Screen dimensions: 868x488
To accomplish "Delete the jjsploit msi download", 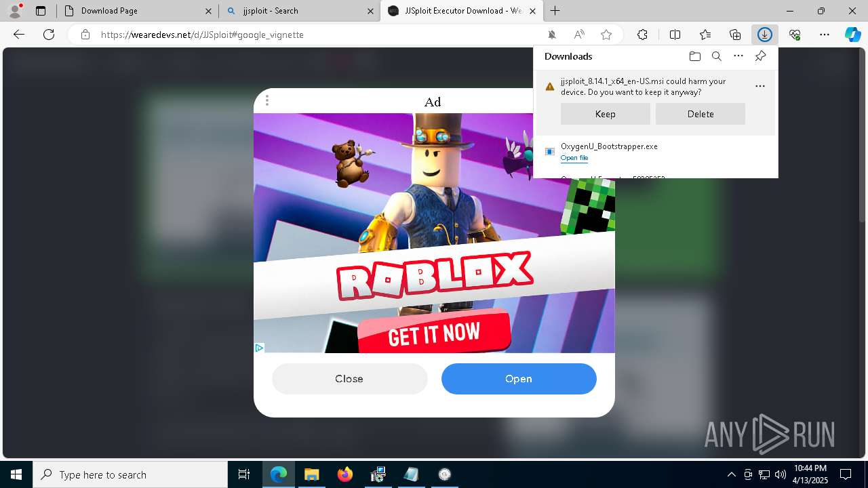I will point(701,114).
